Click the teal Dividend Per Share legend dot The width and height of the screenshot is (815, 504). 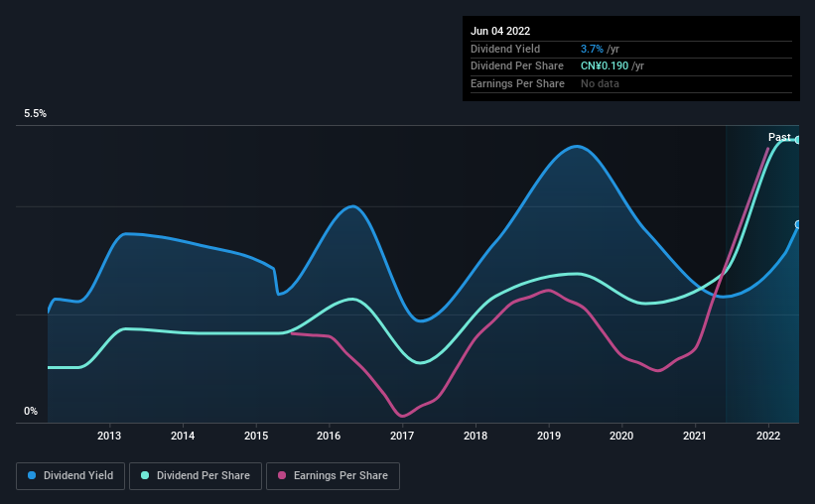145,475
